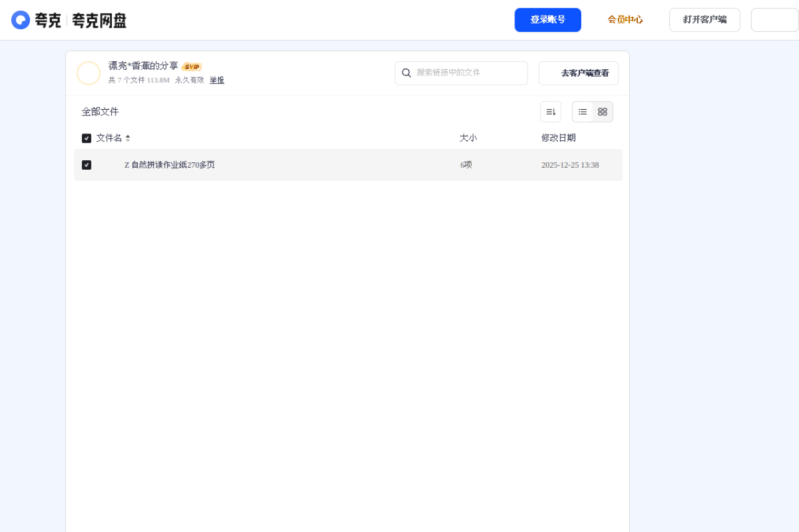Uncheck the Z 自然拼读作业纸270多页 row checkbox

click(86, 165)
